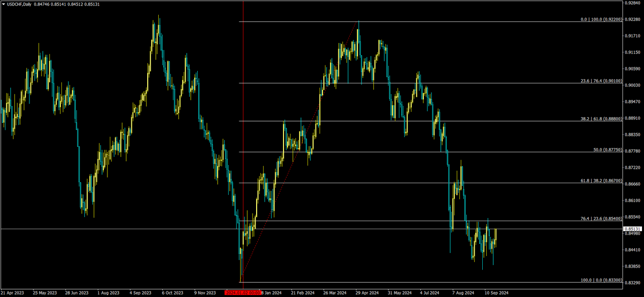Click the 0.90030 price scale label
This screenshot has width=644, height=297.
632,85
